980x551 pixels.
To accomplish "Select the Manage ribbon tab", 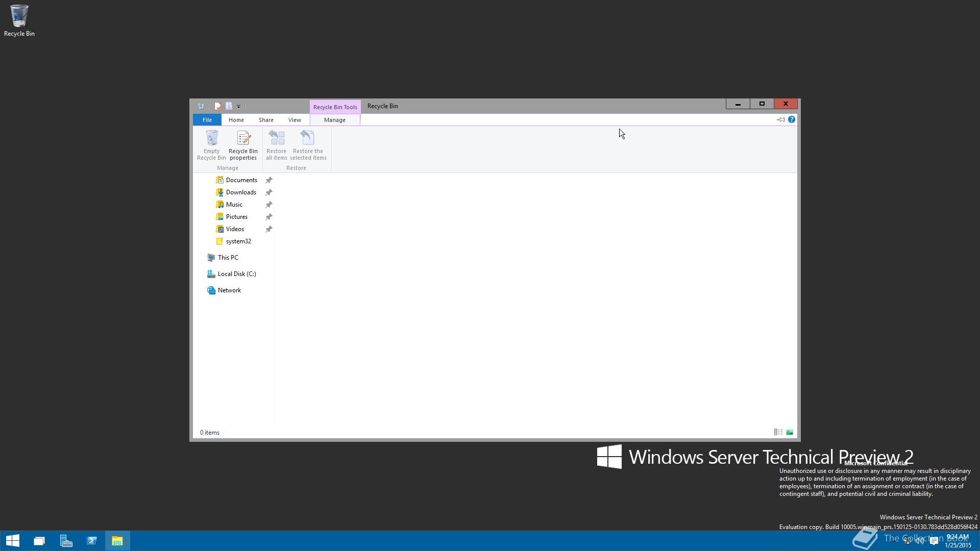I will click(335, 120).
